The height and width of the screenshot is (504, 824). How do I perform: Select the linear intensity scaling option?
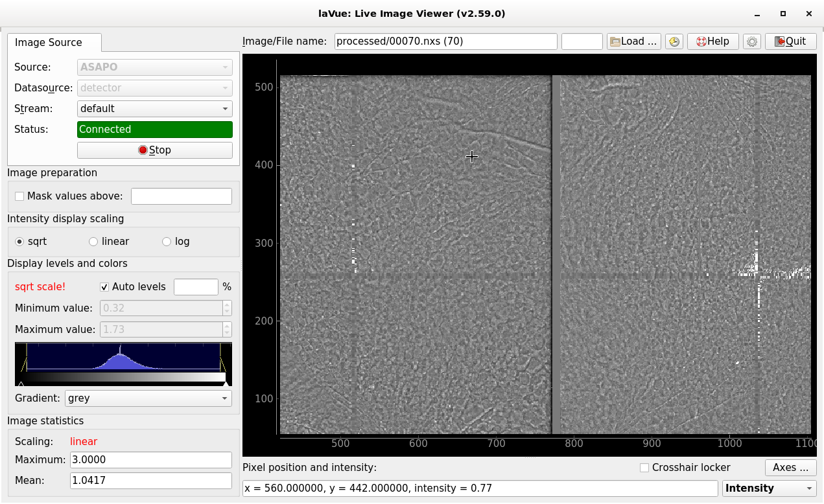tap(93, 242)
